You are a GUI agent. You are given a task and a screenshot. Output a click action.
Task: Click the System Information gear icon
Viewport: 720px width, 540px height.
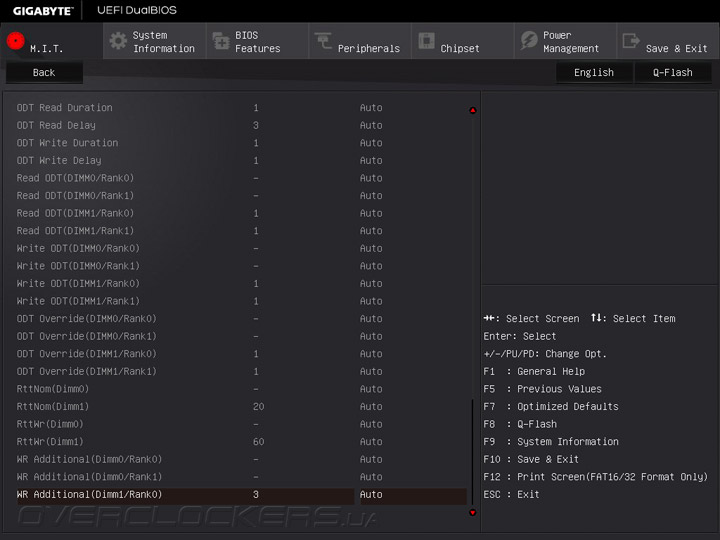coord(118,41)
